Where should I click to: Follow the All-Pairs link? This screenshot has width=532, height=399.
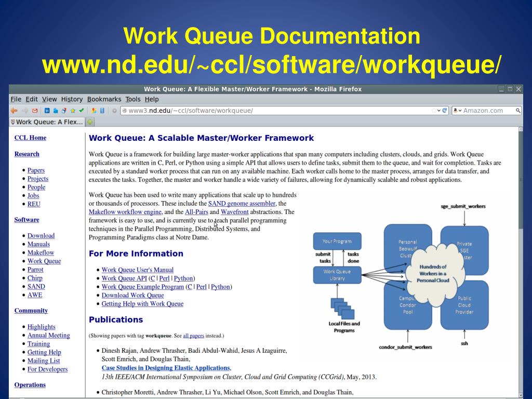196,212
